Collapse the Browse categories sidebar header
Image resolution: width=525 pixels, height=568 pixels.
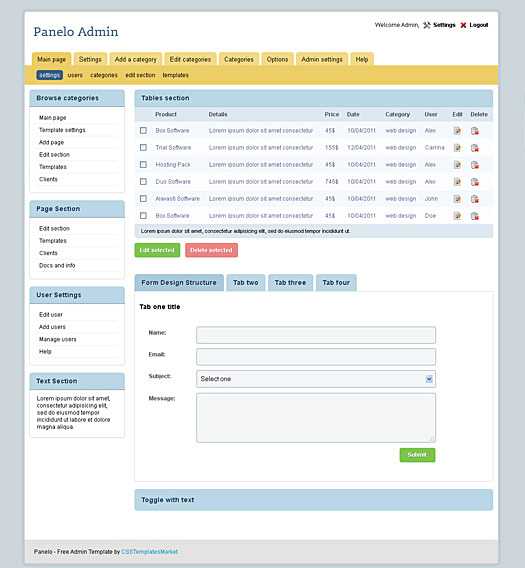77,98
